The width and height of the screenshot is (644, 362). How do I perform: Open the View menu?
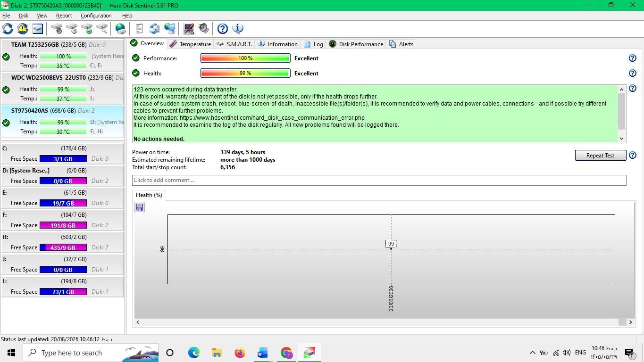pyautogui.click(x=42, y=16)
